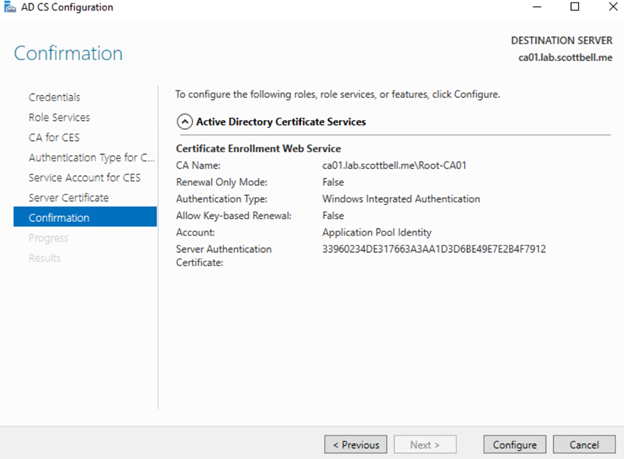The width and height of the screenshot is (624, 459).
Task: Click the AD CS Configuration title bar icon
Action: [9, 8]
